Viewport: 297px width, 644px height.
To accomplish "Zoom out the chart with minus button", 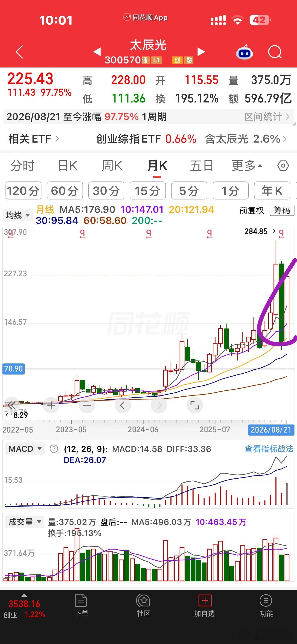I will [87, 405].
